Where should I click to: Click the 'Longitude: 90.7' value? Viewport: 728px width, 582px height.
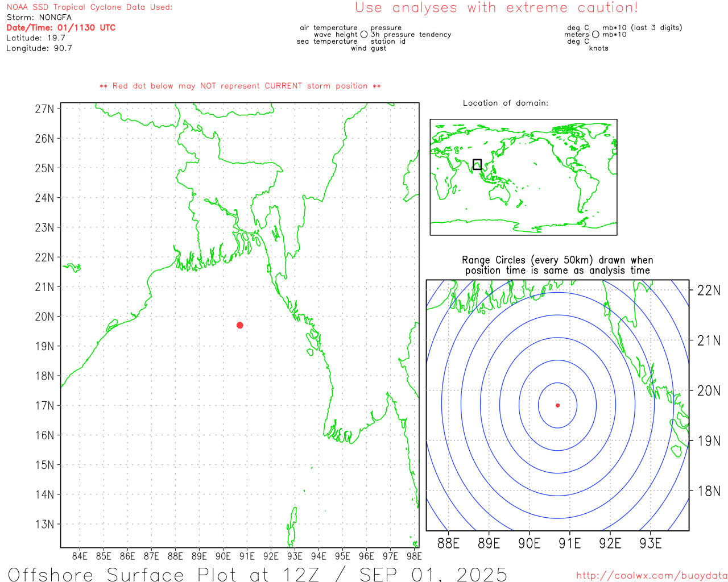pyautogui.click(x=39, y=48)
